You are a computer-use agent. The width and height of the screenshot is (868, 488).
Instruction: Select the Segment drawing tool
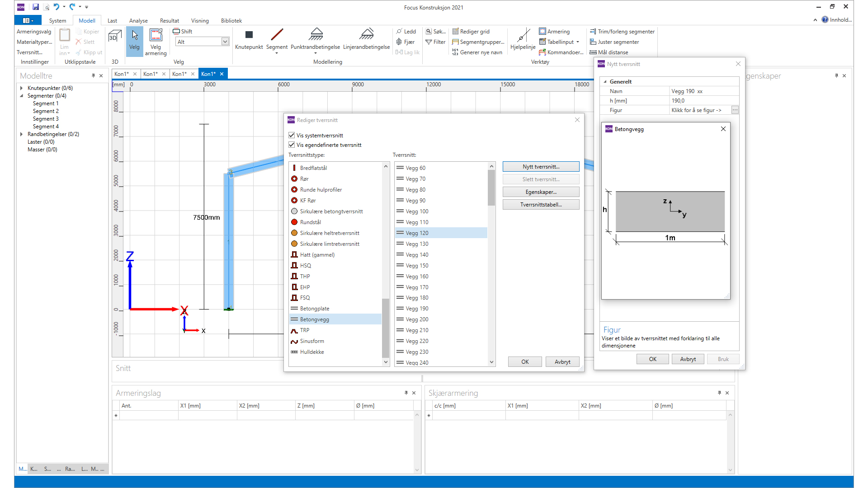click(277, 40)
